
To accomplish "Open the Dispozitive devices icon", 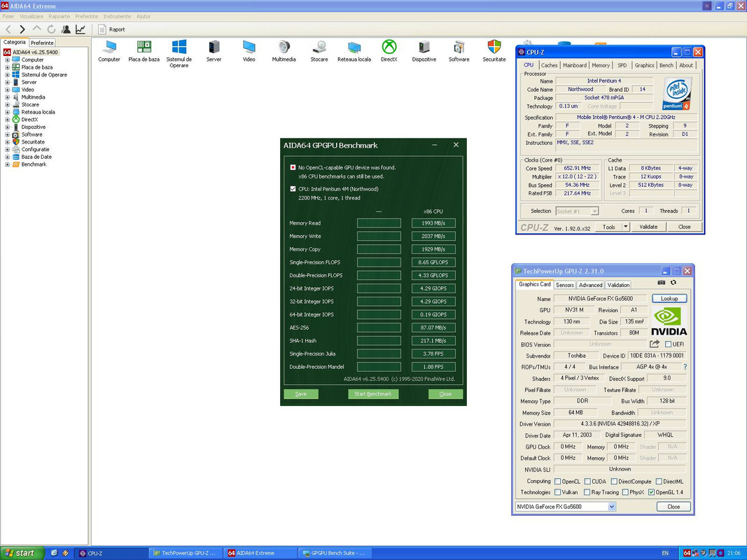I will tap(424, 51).
